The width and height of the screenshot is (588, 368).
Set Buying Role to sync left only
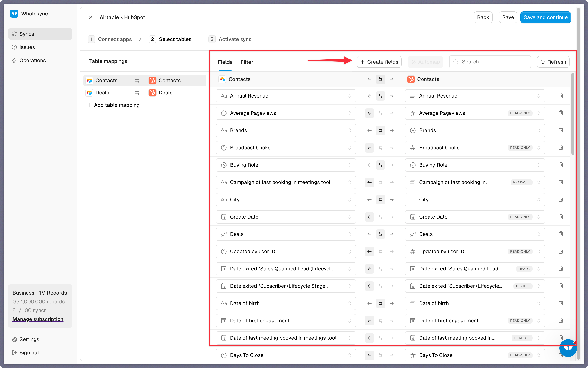(369, 165)
